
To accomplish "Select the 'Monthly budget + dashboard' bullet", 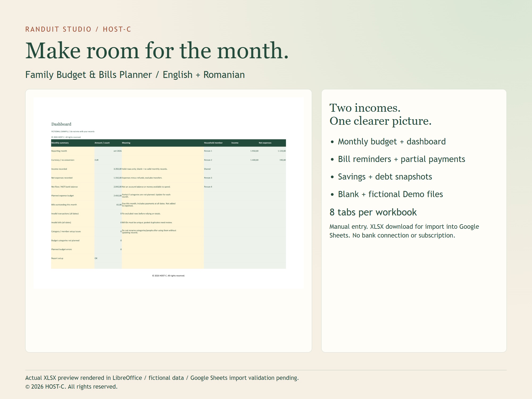I will tap(392, 142).
